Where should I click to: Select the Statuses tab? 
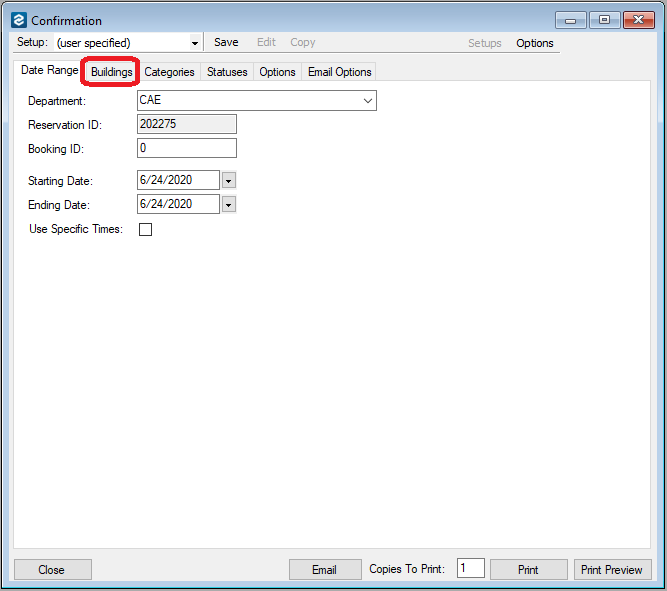point(227,72)
